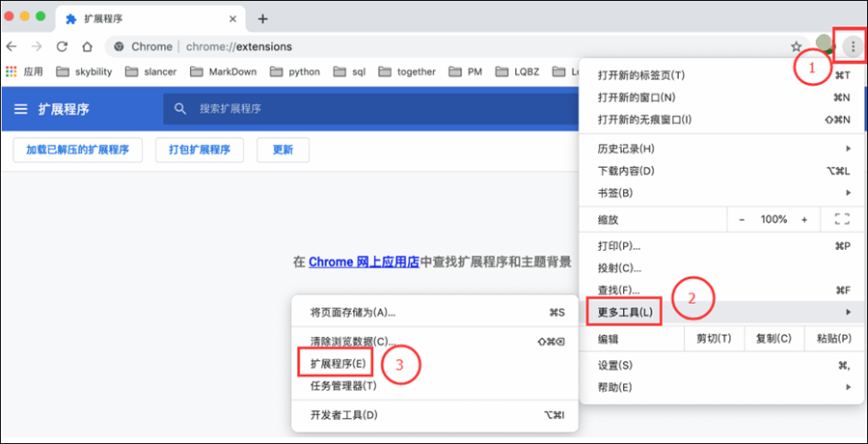Increase zoom with the plus button
Viewport: 868px width, 444px height.
[804, 219]
